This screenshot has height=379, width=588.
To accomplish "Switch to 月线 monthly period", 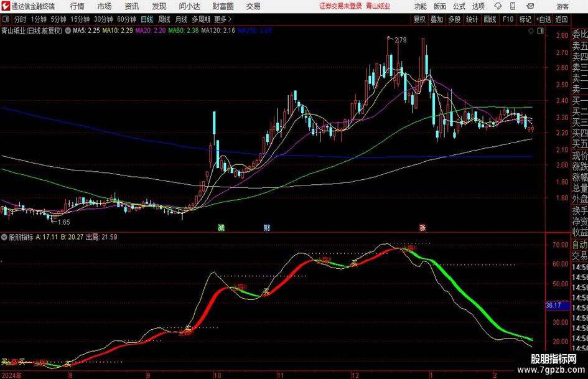I will point(182,19).
